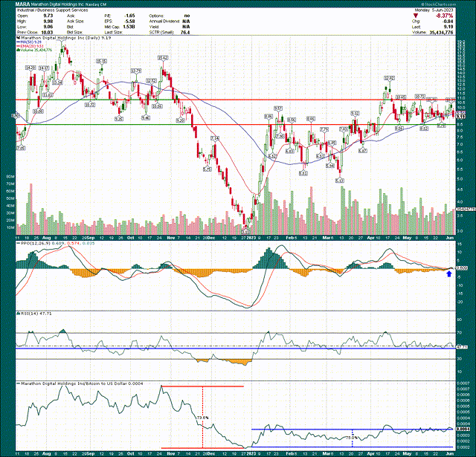The width and height of the screenshot is (476, 457).
Task: Click the Bid Size label
Action: (x=74, y=32)
